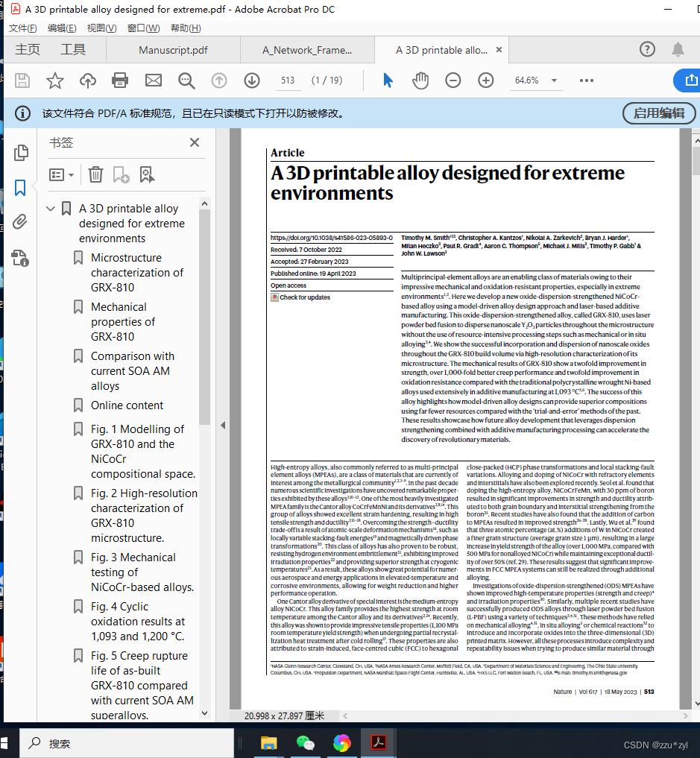Select Fig. 5 Creep rupture life bookmark
Image resolution: width=700 pixels, height=758 pixels.
(x=142, y=686)
